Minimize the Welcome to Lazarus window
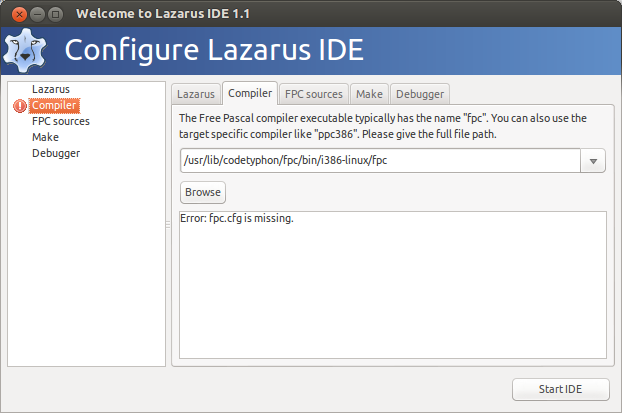This screenshot has height=413, width=622. click(37, 15)
